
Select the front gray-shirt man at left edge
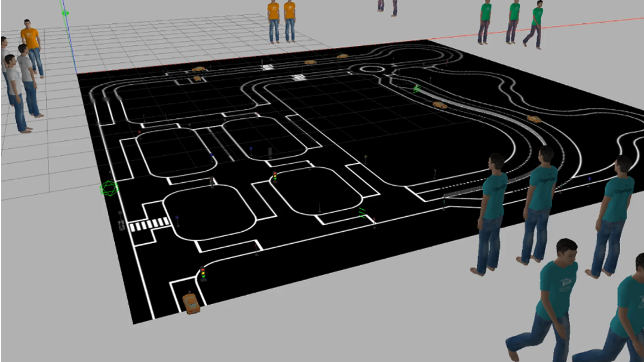click(17, 94)
